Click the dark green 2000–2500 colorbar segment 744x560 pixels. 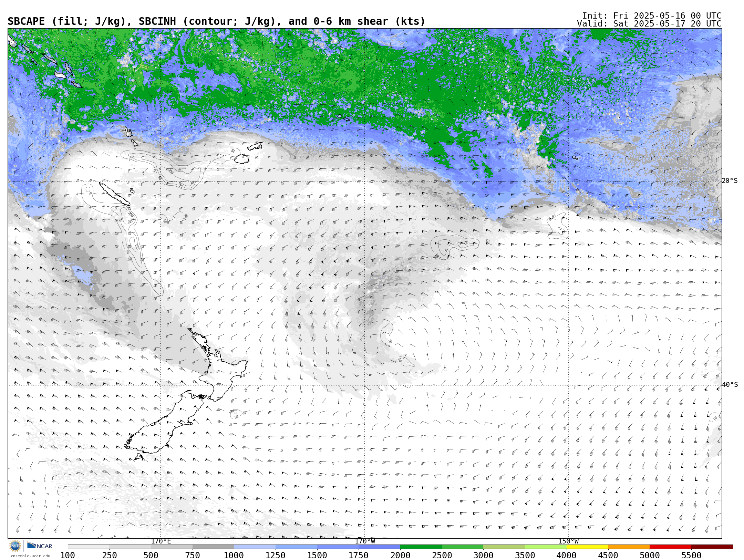421,547
